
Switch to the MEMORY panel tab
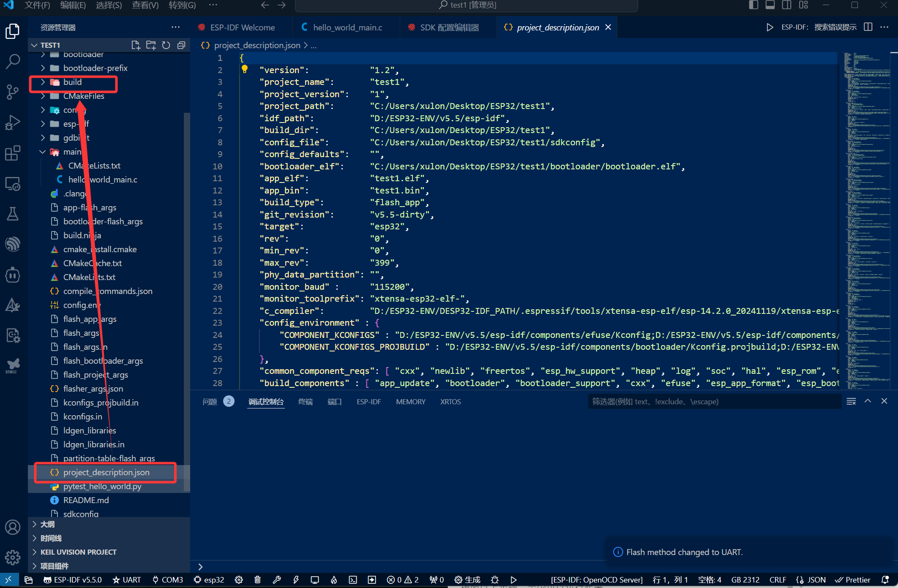pos(410,402)
